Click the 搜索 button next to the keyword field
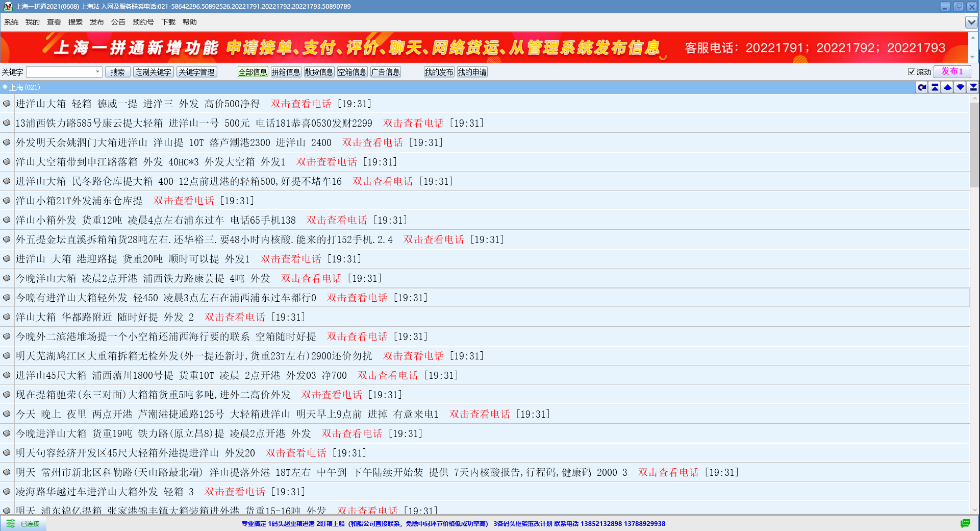980x531 pixels. [117, 72]
